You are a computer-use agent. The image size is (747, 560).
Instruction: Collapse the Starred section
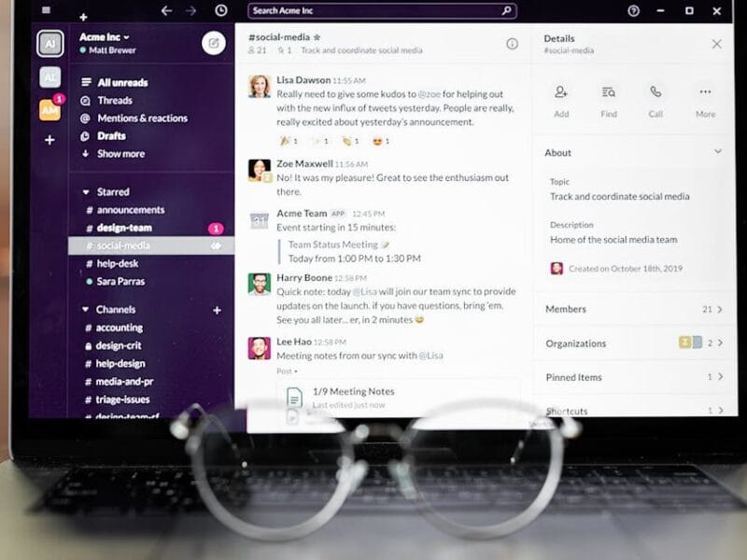point(86,192)
